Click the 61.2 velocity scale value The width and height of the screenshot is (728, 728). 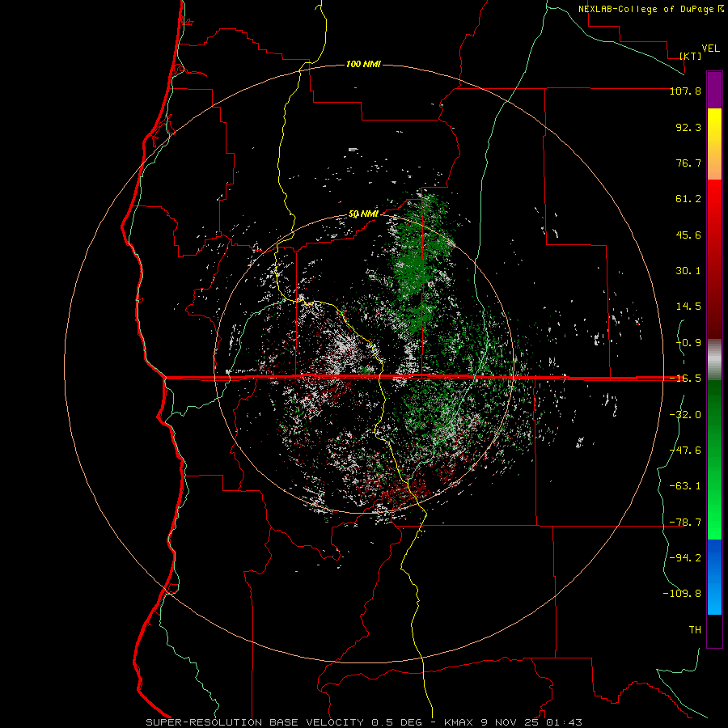[x=688, y=199]
